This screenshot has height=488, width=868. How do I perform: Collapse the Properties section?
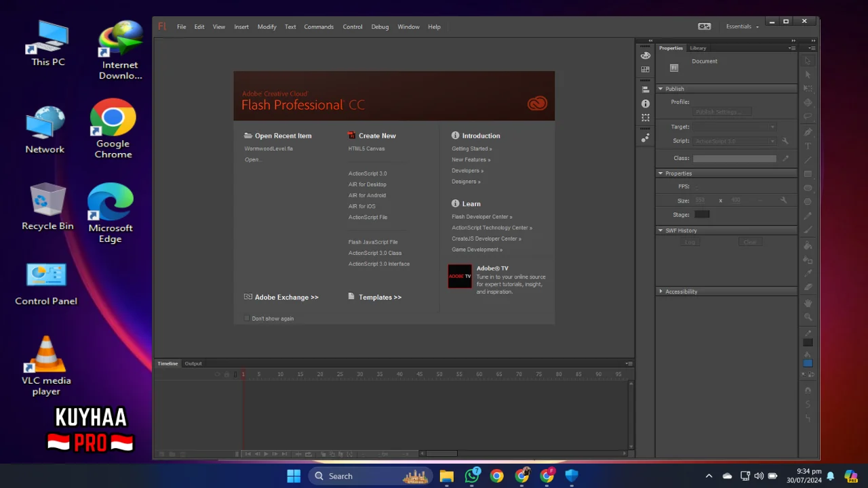click(660, 174)
